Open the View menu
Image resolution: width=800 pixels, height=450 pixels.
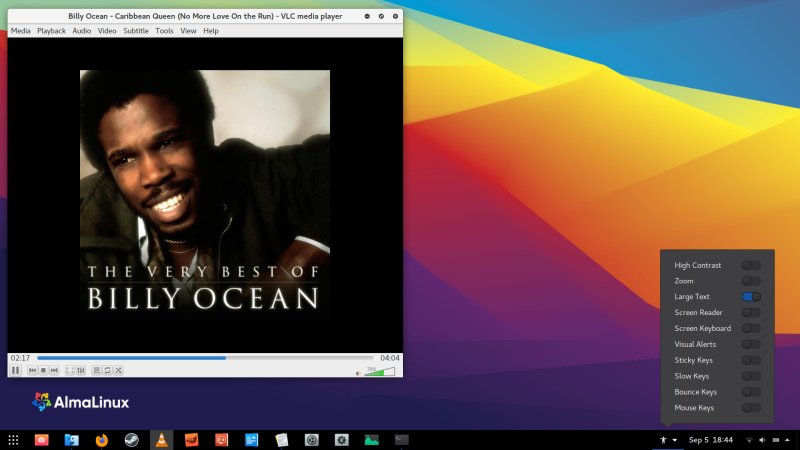click(188, 31)
